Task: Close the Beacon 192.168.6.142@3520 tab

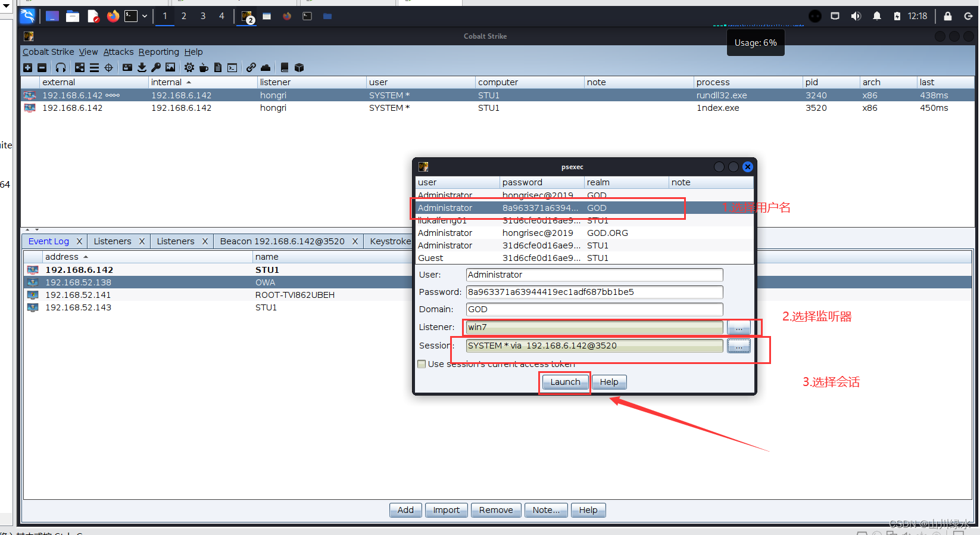Action: [x=355, y=241]
